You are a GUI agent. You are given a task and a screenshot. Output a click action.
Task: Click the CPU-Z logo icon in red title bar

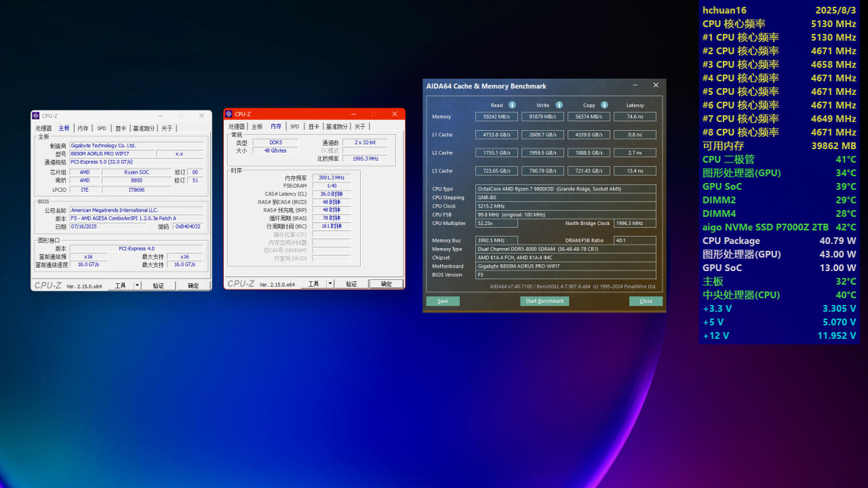click(229, 114)
